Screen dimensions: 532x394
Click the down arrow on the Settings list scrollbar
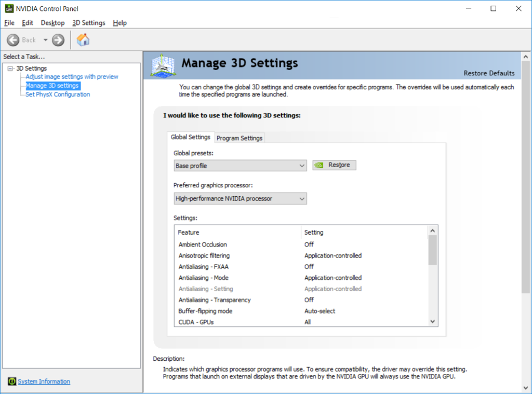(432, 321)
